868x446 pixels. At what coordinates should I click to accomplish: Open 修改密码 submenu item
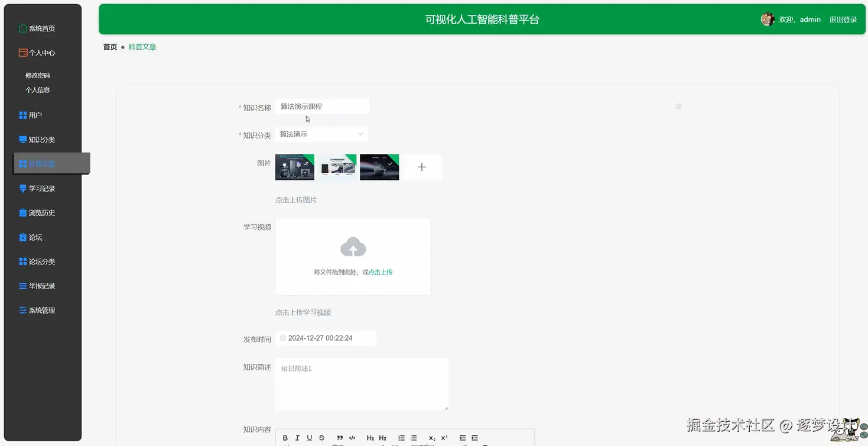click(x=38, y=76)
